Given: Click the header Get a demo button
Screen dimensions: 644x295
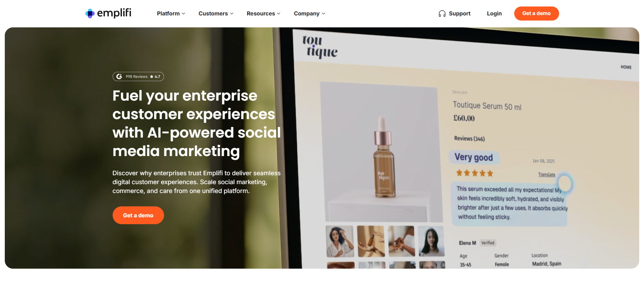Looking at the screenshot, I should pyautogui.click(x=536, y=14).
